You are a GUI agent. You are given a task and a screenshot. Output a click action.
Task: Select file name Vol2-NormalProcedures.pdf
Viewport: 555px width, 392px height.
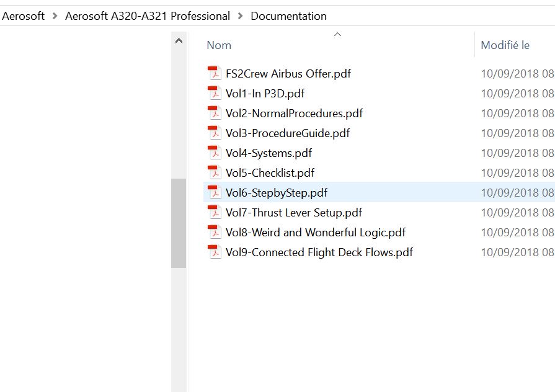click(294, 114)
